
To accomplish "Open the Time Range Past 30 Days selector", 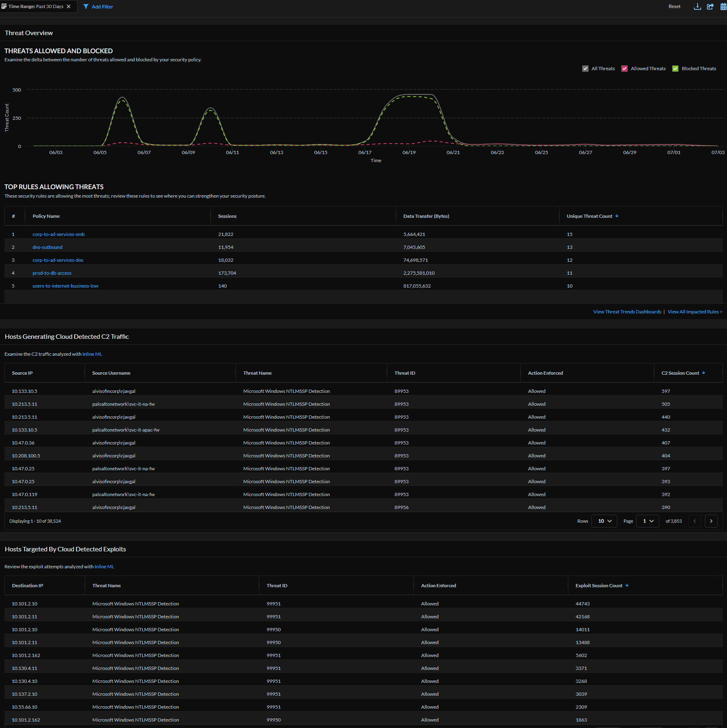I will coord(36,6).
